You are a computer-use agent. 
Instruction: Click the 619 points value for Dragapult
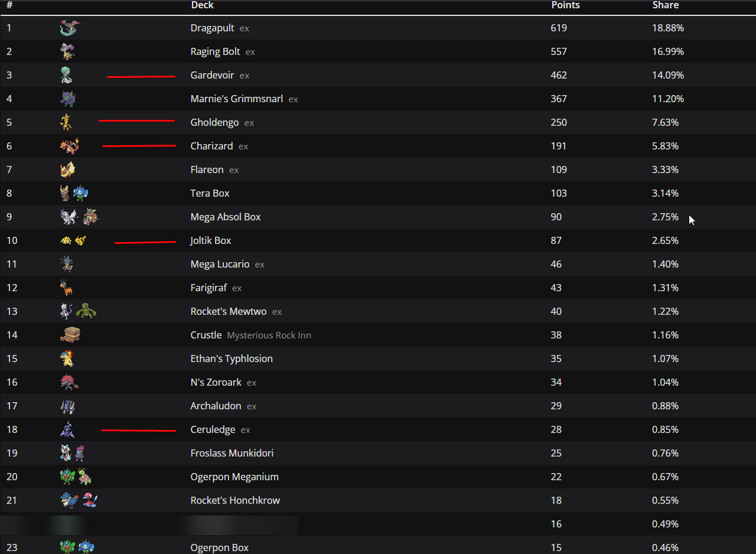559,28
